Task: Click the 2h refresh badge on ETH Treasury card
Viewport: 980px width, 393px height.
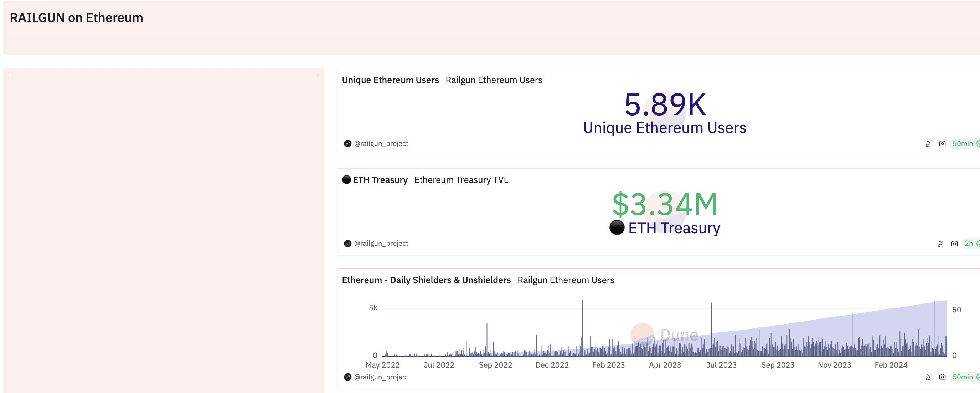Action: click(x=969, y=244)
